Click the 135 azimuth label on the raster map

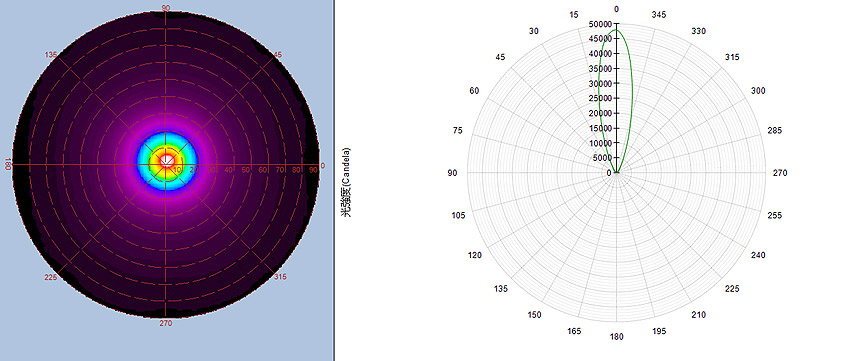tap(51, 55)
